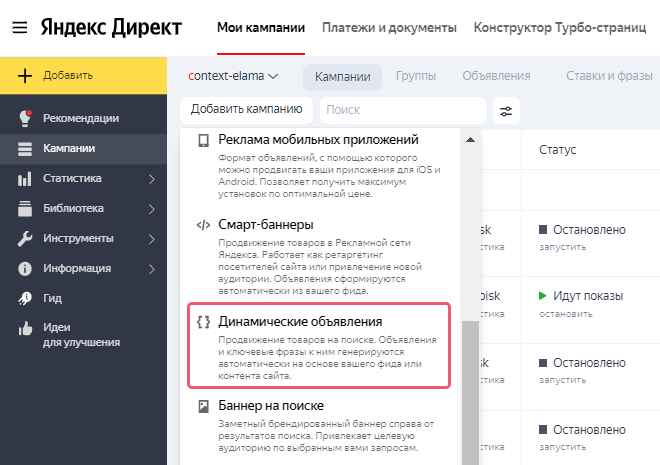
Task: Click the Добавить кампанию button
Action: coord(246,109)
